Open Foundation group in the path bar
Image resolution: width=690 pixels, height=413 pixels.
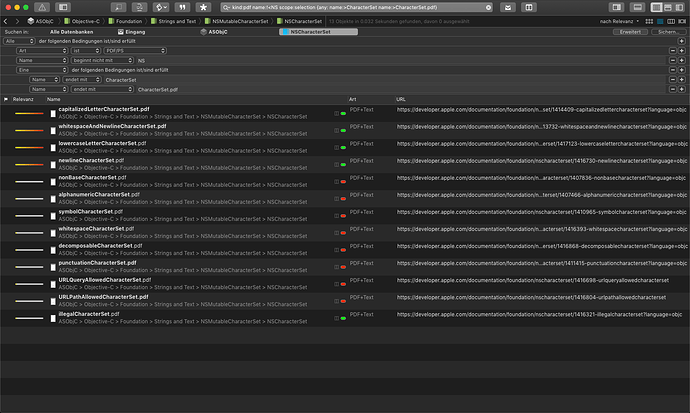tap(125, 21)
